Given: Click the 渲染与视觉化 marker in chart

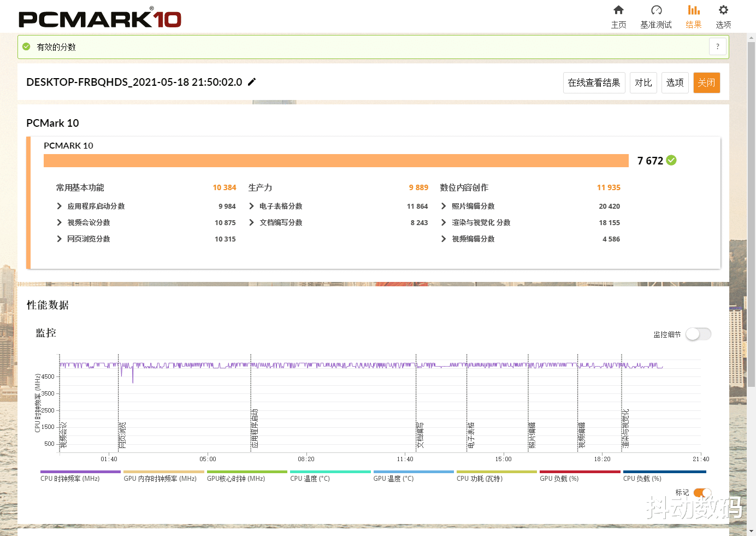Looking at the screenshot, I should click(625, 428).
